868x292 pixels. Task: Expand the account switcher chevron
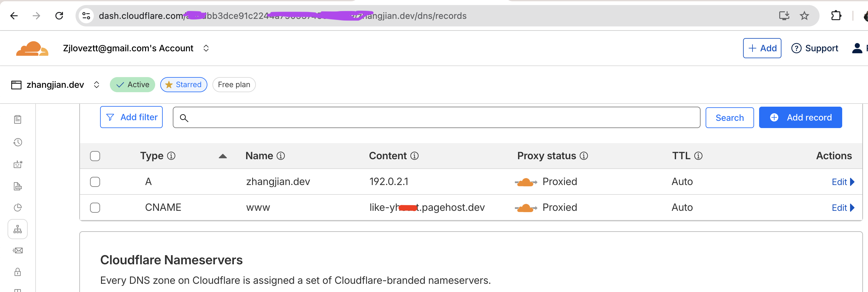(206, 48)
